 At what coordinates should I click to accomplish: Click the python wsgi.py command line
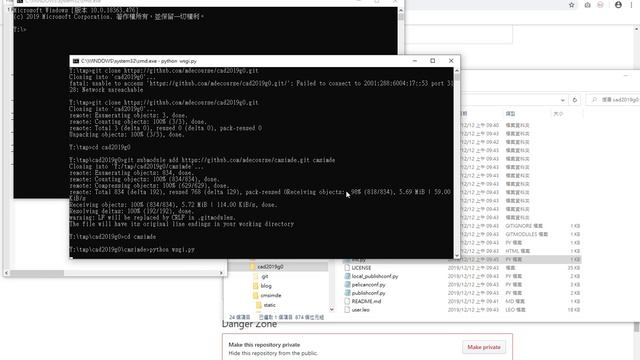pos(132,249)
